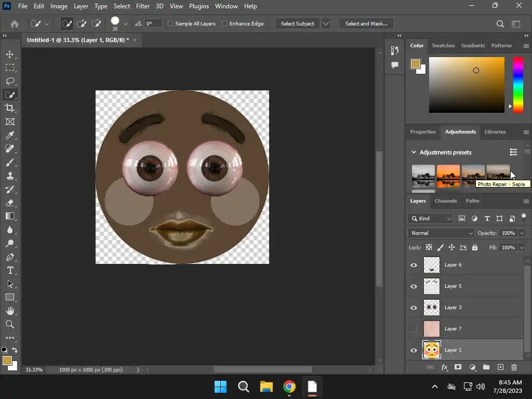Create a new layer with plus icon

pyautogui.click(x=500, y=367)
